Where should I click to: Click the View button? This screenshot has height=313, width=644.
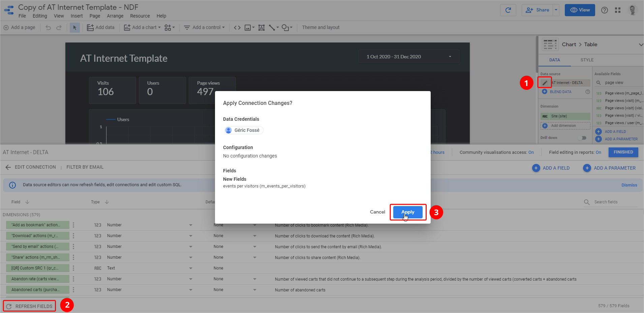point(580,10)
